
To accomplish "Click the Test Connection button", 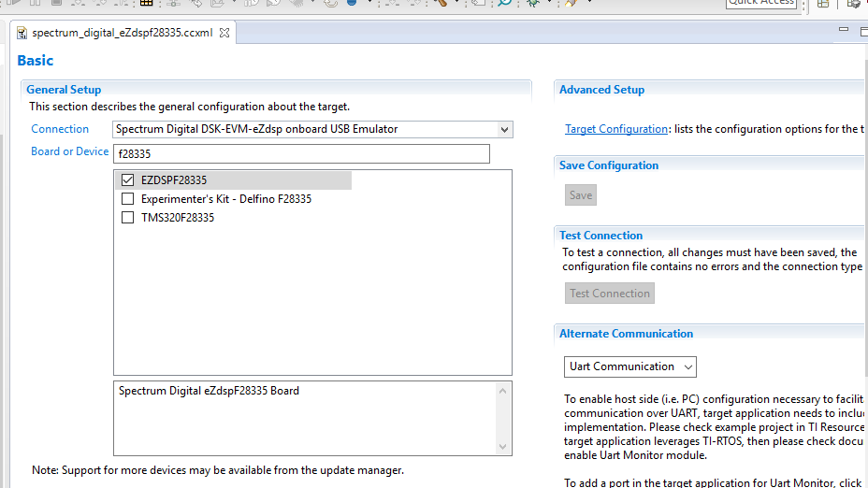I will click(x=610, y=294).
